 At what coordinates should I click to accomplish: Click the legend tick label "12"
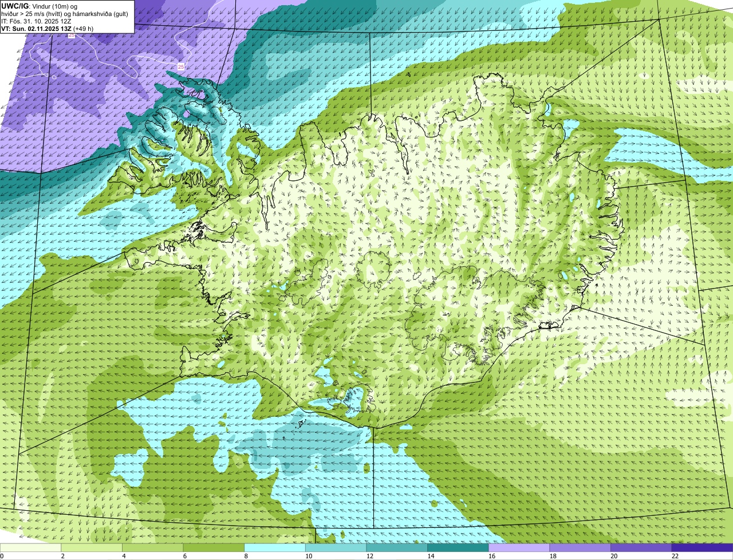369,556
